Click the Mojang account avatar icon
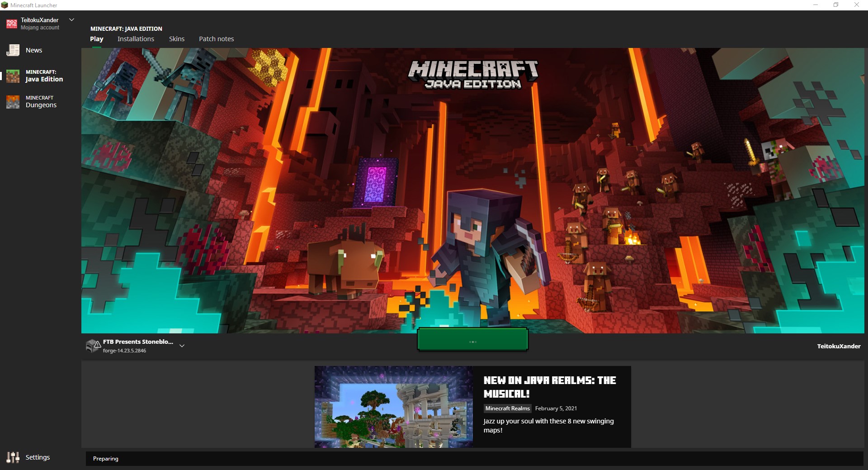 coord(11,24)
